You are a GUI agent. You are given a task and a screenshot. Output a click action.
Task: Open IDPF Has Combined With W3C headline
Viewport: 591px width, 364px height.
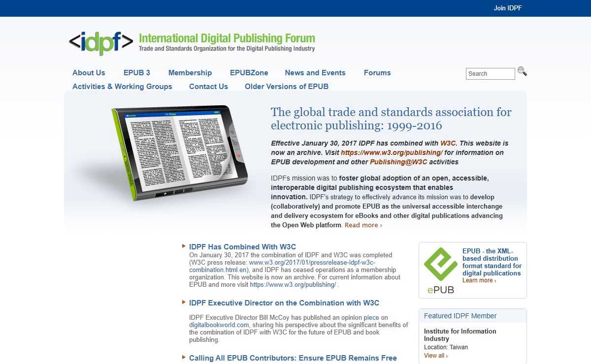tap(242, 247)
